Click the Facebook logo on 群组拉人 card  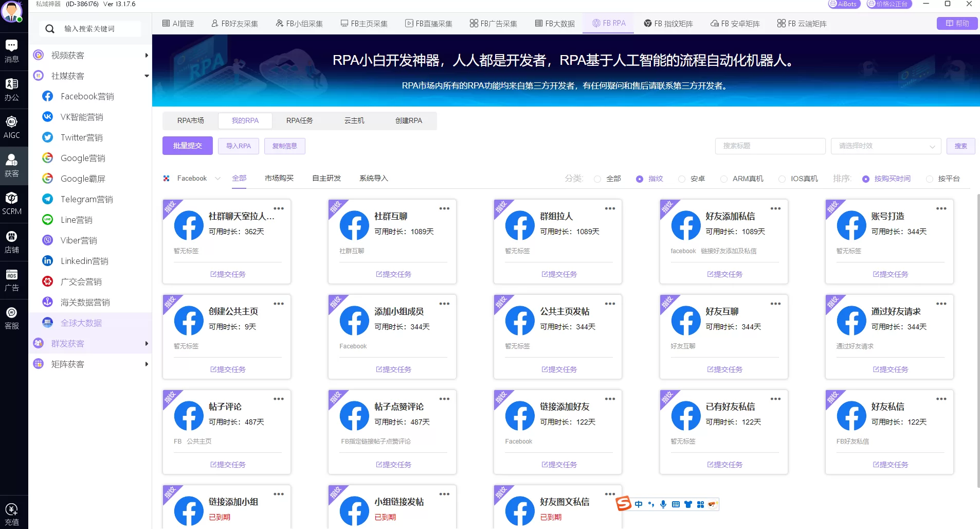520,225
